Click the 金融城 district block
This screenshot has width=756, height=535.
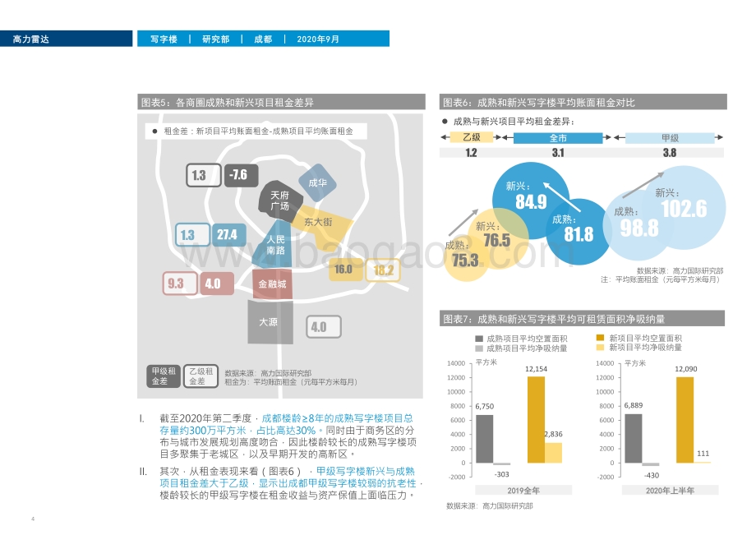(x=273, y=284)
